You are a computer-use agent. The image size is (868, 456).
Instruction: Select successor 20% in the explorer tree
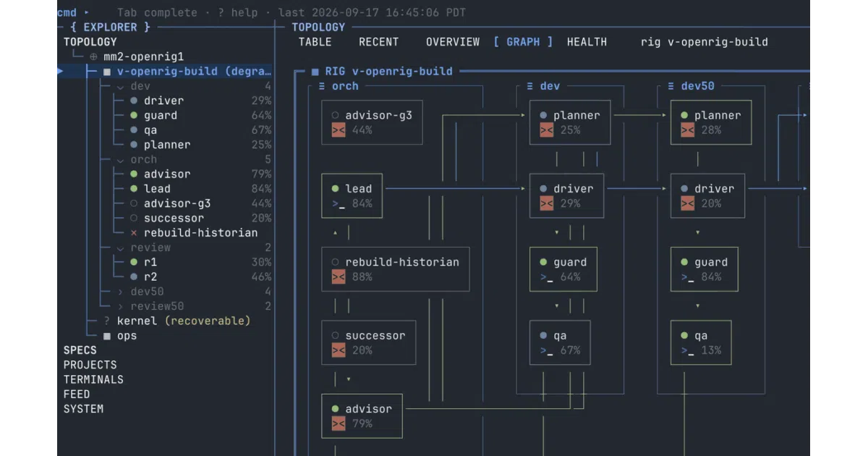click(x=200, y=218)
